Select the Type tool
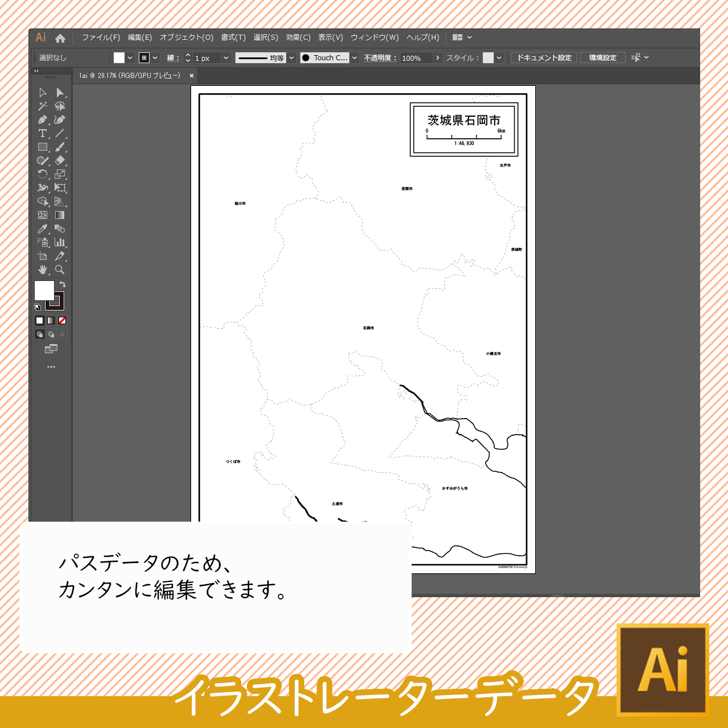Screen dimensions: 728x728 (x=43, y=133)
